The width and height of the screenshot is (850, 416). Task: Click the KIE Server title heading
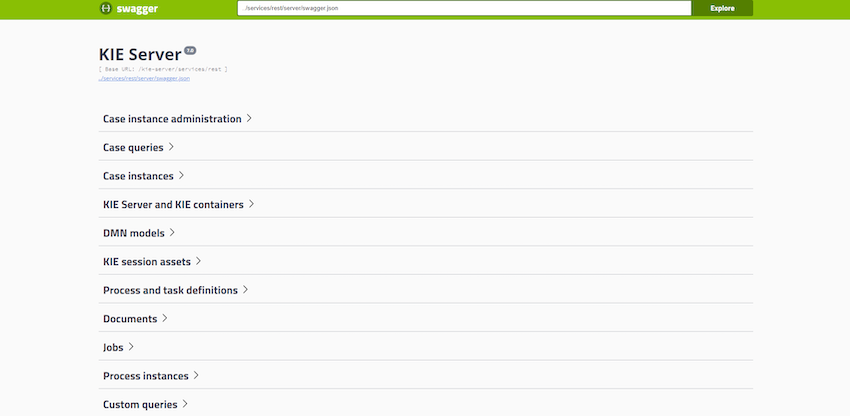pos(140,54)
